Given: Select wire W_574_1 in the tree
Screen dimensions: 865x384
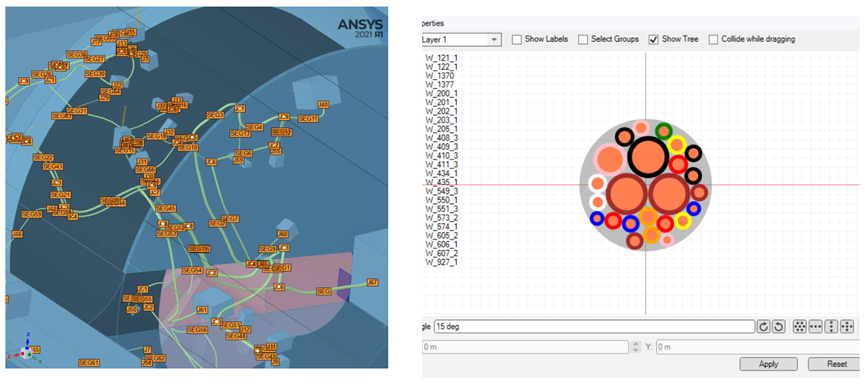Looking at the screenshot, I should [x=441, y=226].
